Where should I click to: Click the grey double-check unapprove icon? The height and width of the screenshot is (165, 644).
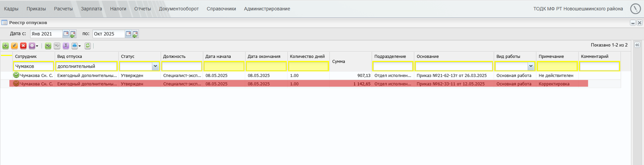57,46
